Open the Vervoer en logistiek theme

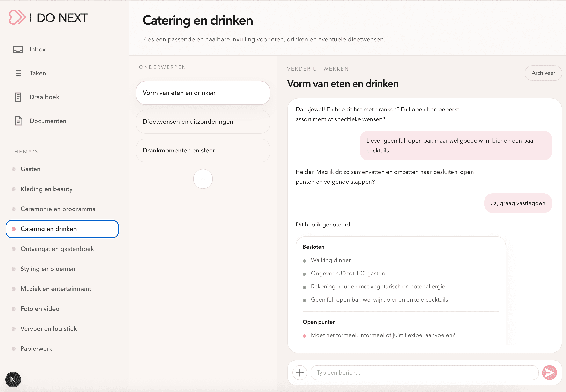48,328
